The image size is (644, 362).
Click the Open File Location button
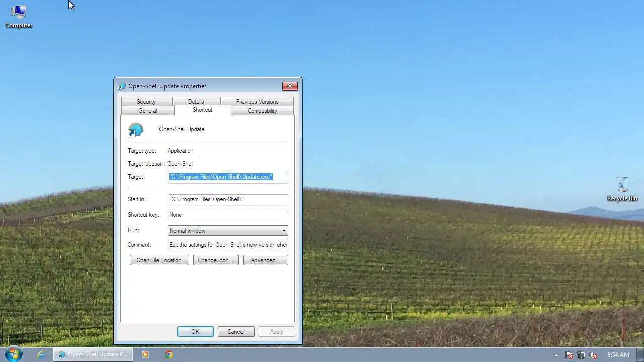[159, 260]
